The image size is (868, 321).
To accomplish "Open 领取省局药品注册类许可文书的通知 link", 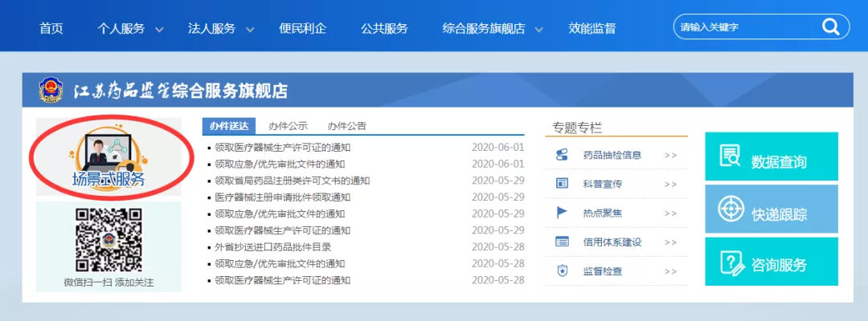I will [292, 181].
